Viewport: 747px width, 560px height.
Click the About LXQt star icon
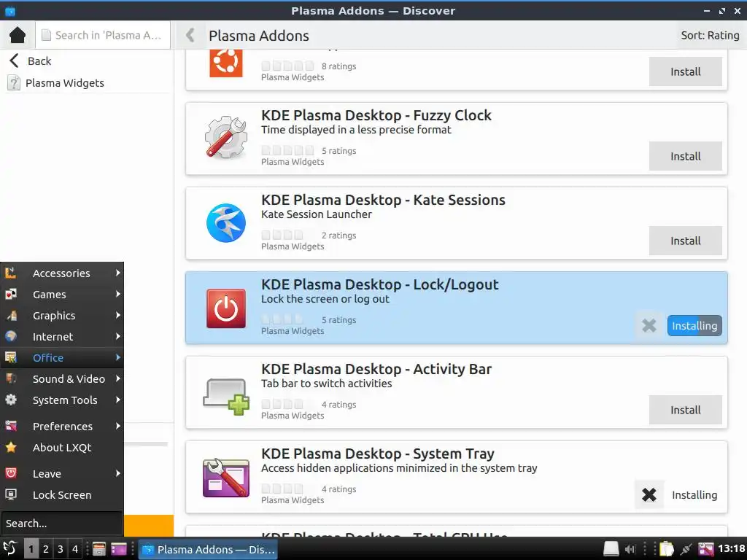(x=10, y=448)
